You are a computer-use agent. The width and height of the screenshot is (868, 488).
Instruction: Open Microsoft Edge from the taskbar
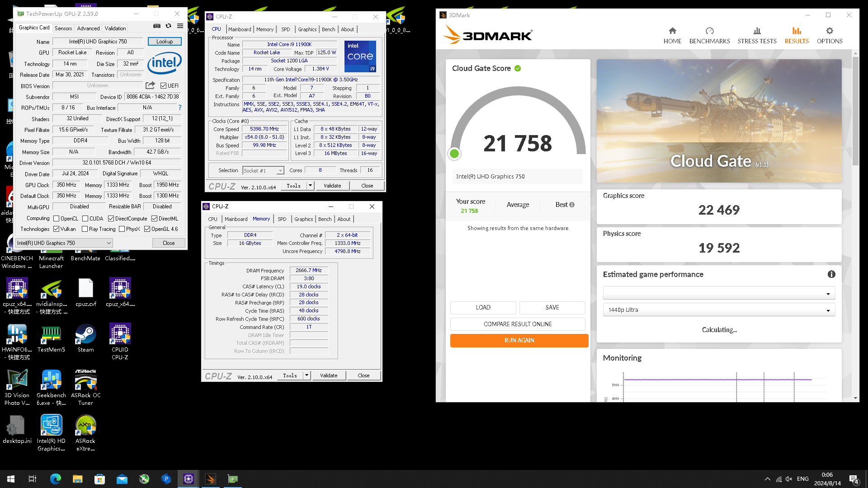click(x=55, y=479)
